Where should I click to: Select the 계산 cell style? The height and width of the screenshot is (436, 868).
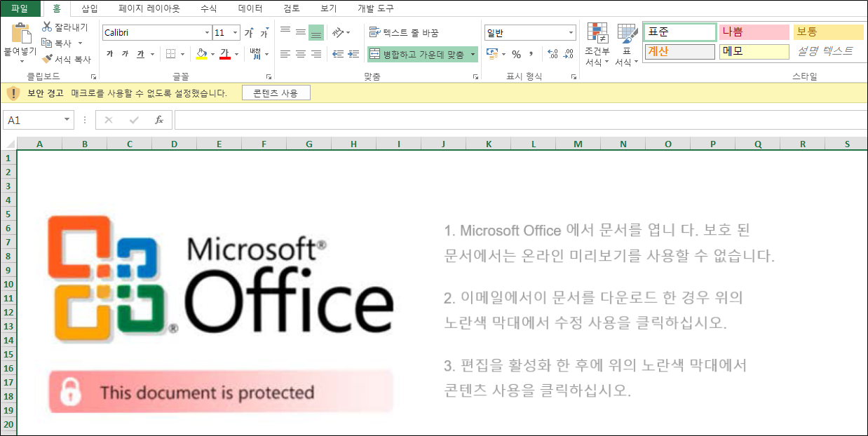coord(680,51)
